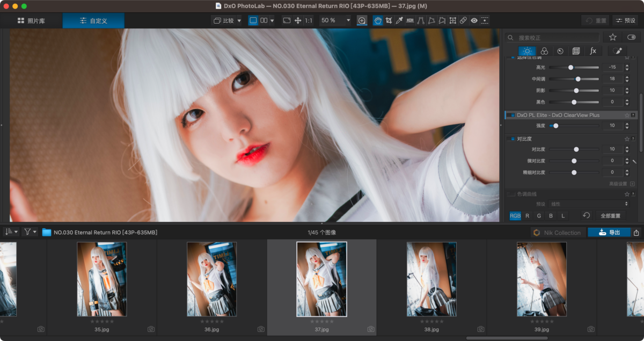Switch to 自定义 customize tab
This screenshot has height=341, width=644.
tap(93, 20)
